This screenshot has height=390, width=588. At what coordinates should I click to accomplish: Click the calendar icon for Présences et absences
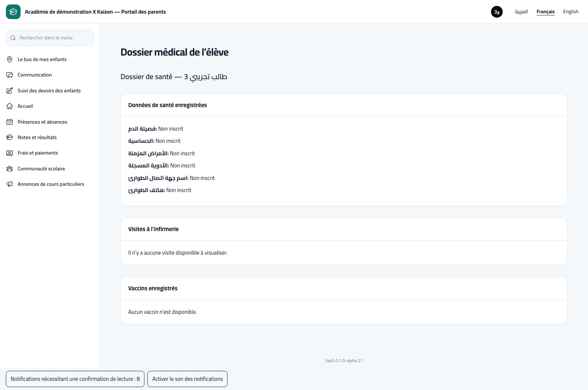pos(10,122)
